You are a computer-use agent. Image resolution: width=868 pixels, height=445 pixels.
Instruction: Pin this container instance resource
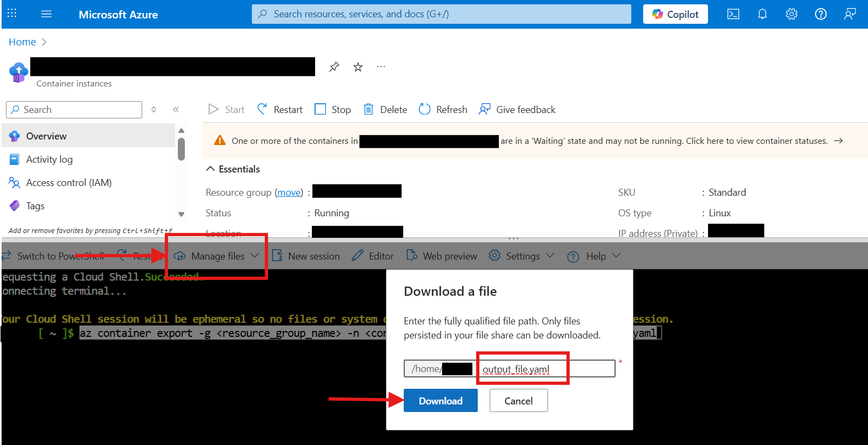pos(334,67)
